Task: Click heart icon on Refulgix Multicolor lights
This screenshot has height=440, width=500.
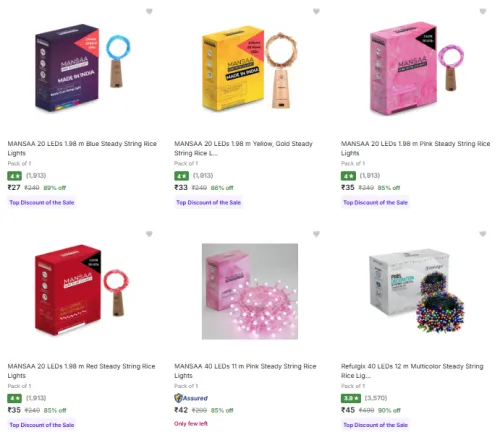Action: point(483,234)
